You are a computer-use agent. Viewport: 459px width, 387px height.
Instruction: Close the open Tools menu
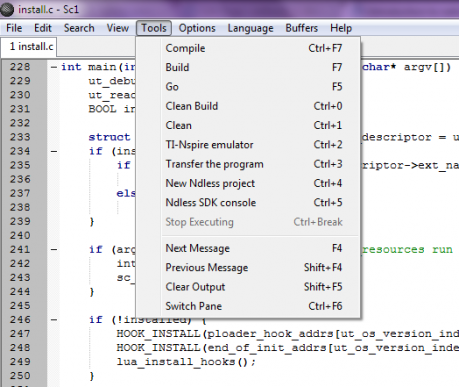[154, 28]
